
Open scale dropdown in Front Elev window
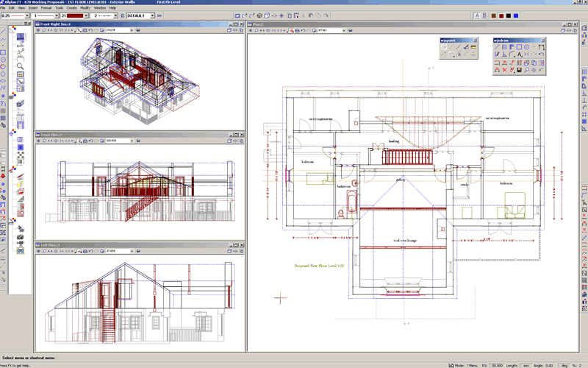pos(132,141)
